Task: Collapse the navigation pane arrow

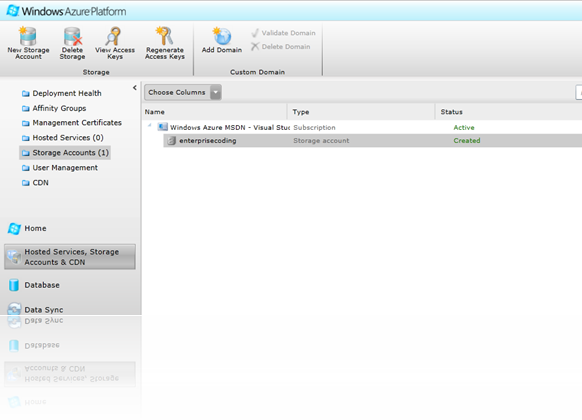Action: pyautogui.click(x=135, y=88)
